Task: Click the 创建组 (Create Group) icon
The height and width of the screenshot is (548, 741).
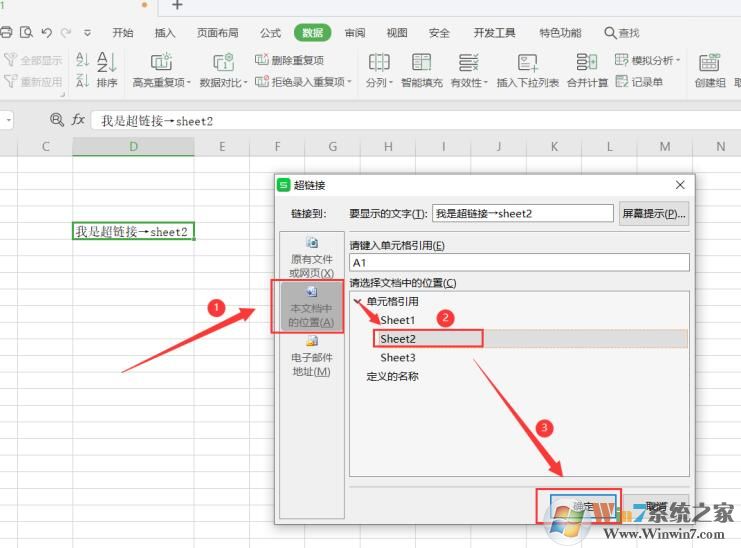Action: [709, 62]
